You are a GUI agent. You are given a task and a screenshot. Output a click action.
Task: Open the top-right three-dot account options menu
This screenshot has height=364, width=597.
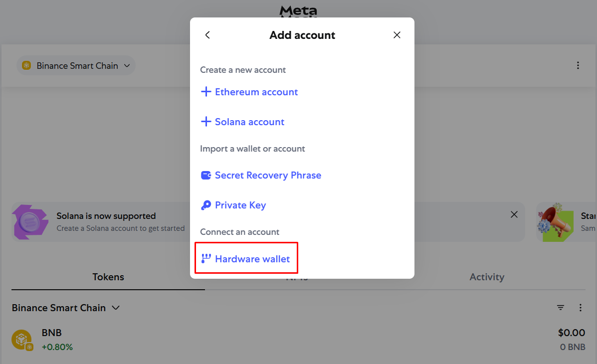[578, 65]
